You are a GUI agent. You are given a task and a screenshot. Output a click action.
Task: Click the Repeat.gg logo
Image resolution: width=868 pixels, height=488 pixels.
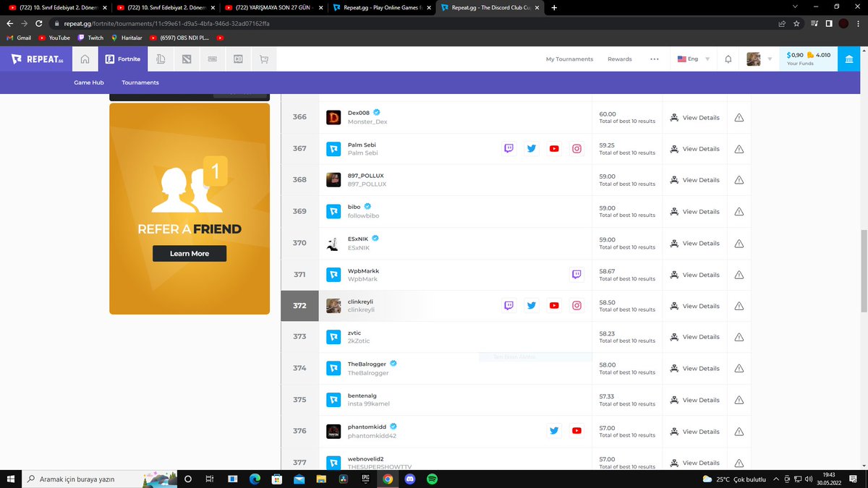[x=35, y=59]
